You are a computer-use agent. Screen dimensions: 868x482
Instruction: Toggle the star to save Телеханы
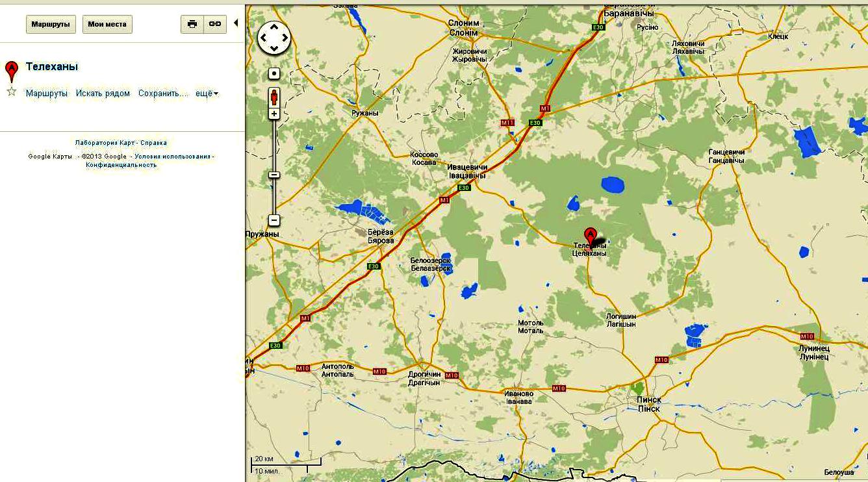11,92
